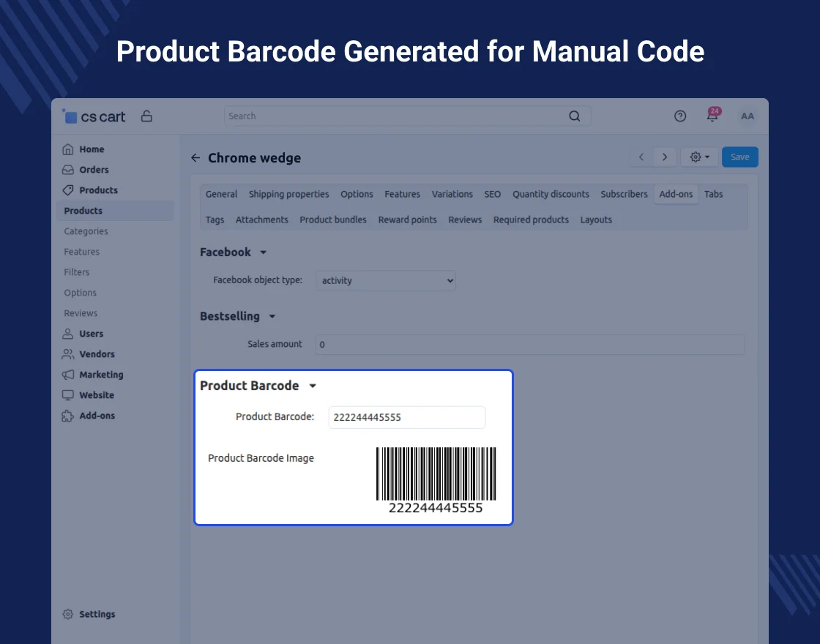Click the lock icon beside the logo
This screenshot has width=820, height=644.
tap(146, 116)
